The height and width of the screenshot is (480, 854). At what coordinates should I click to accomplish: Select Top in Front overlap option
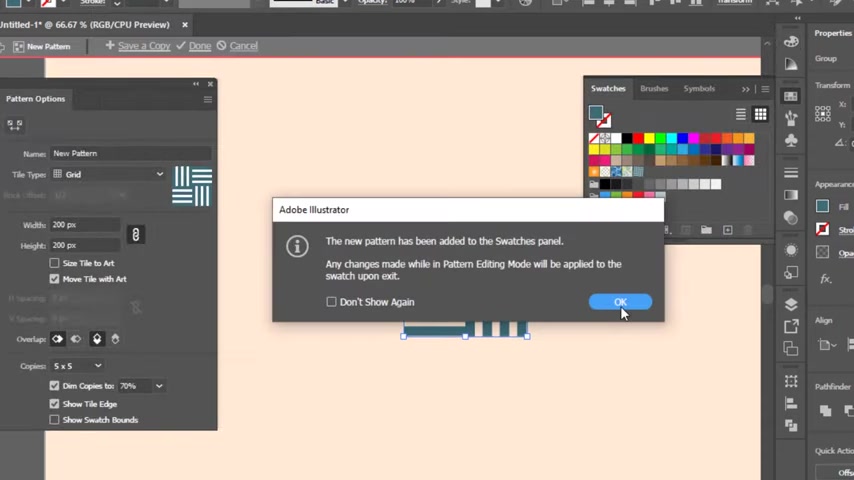tap(97, 339)
